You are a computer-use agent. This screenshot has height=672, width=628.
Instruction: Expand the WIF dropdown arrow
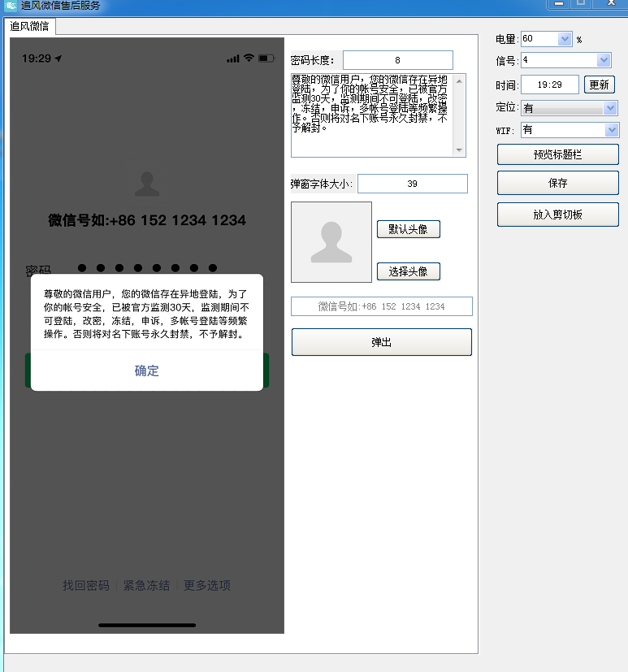coord(612,130)
